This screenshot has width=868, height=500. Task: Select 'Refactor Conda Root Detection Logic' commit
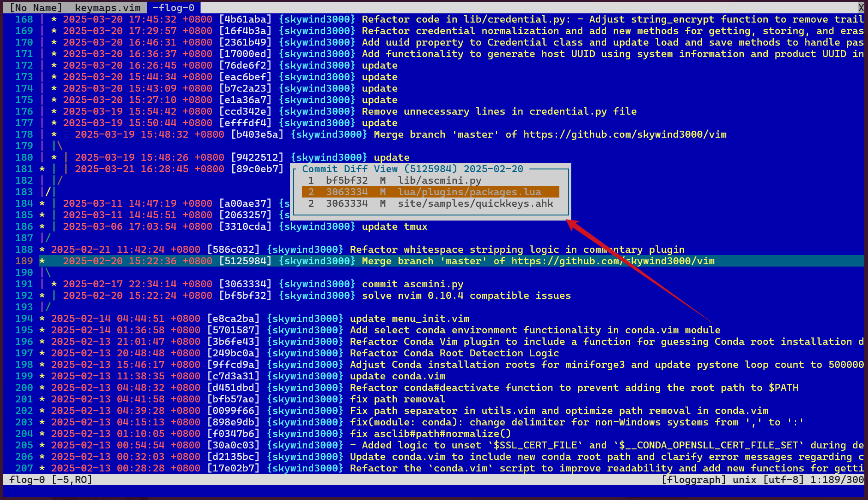tap(454, 353)
